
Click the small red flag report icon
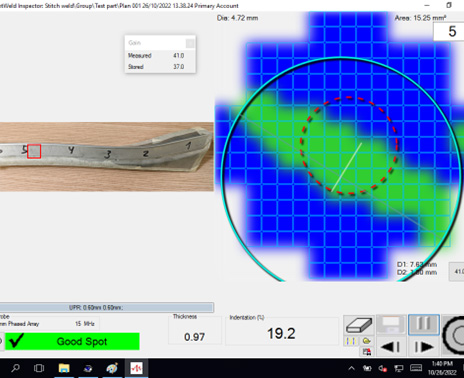tap(366, 351)
